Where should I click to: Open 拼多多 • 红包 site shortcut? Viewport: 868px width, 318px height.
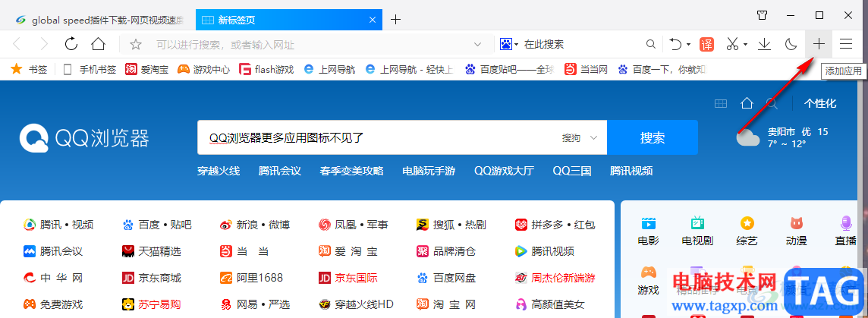click(x=555, y=225)
